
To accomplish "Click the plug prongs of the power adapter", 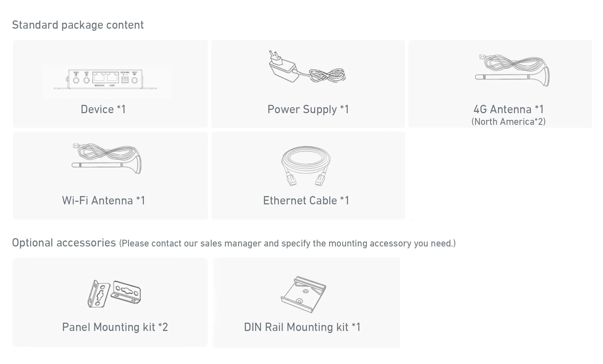I will pyautogui.click(x=273, y=55).
